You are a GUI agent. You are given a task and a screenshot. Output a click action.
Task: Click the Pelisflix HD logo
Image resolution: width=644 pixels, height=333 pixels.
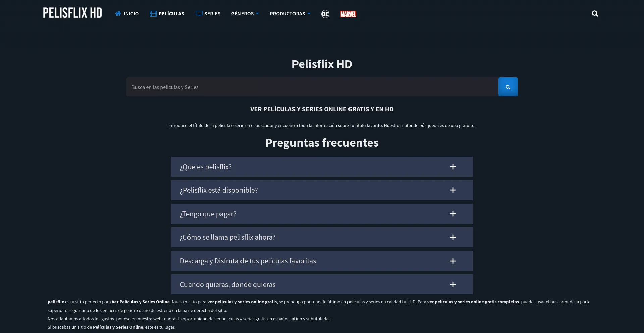point(72,13)
